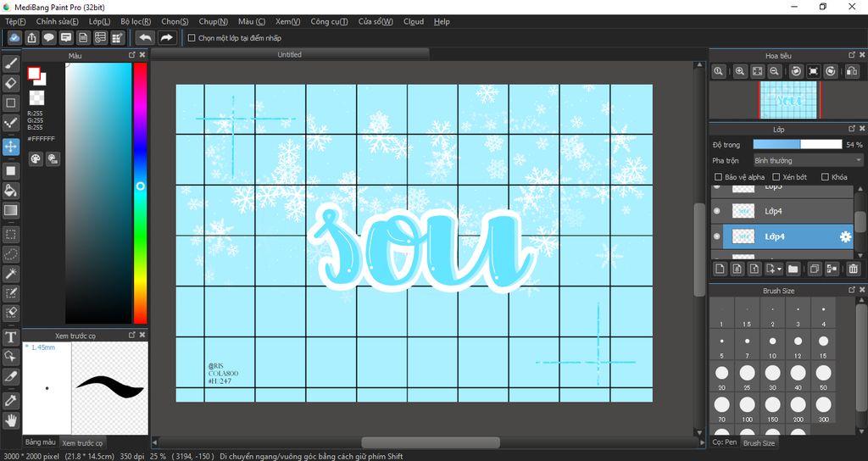Open the add layer dropdown arrow
The height and width of the screenshot is (461, 868).
tap(780, 269)
